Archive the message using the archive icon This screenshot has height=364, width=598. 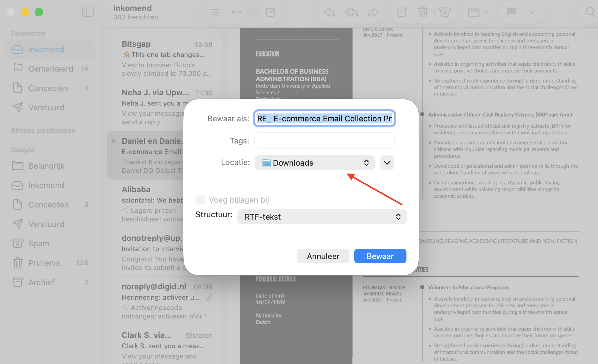pyautogui.click(x=401, y=12)
